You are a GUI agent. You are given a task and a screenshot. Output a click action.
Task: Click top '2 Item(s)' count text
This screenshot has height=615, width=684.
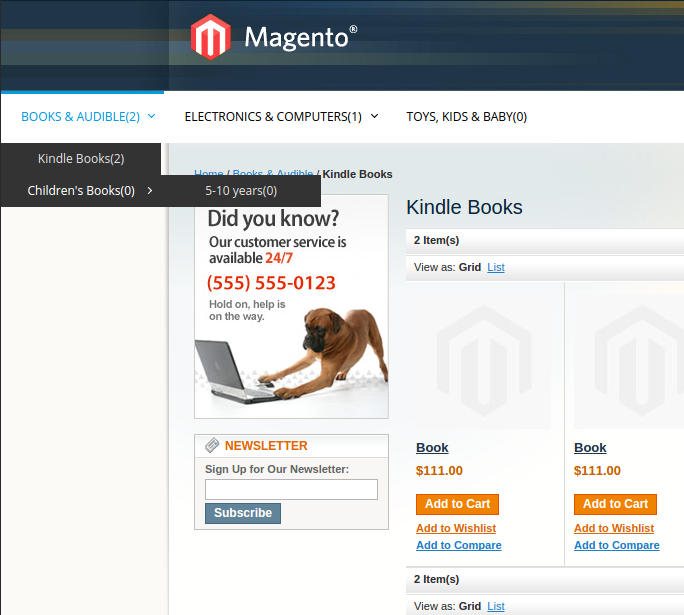pos(437,240)
